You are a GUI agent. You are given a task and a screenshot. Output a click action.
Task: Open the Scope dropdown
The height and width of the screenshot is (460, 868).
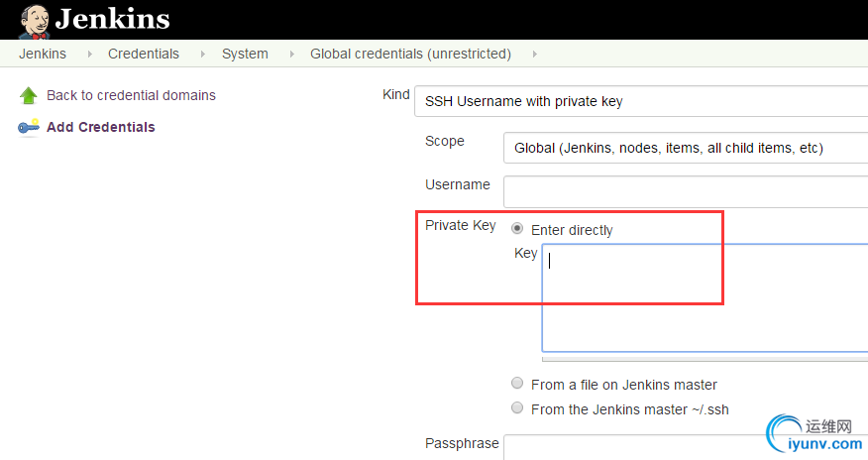[686, 148]
